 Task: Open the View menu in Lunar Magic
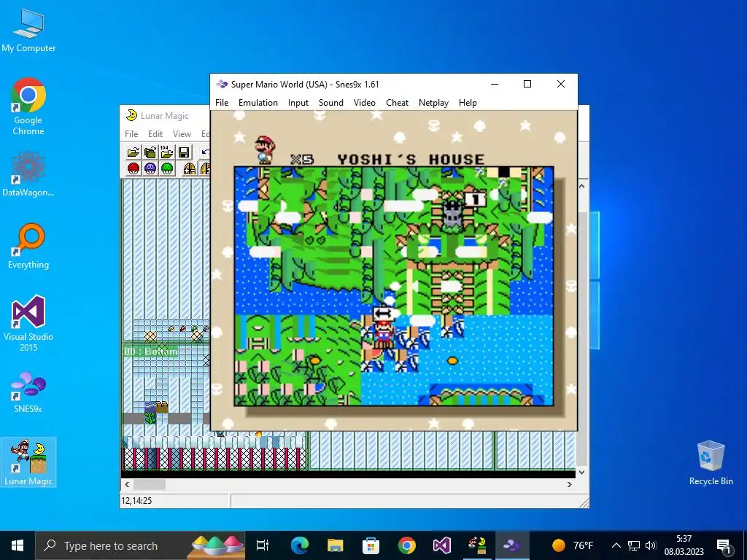coord(182,134)
